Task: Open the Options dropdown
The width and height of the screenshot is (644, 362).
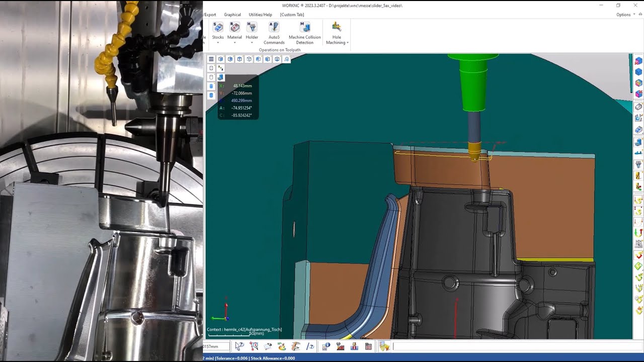Action: [x=625, y=15]
